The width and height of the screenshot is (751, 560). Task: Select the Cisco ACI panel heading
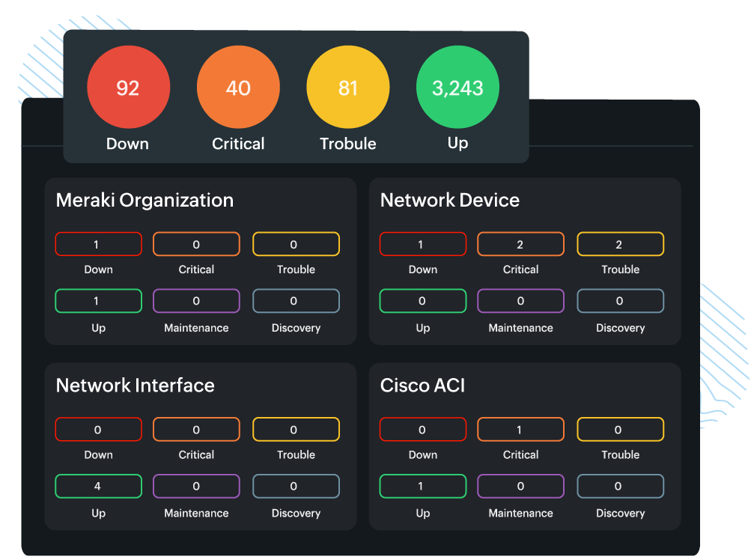tap(422, 385)
